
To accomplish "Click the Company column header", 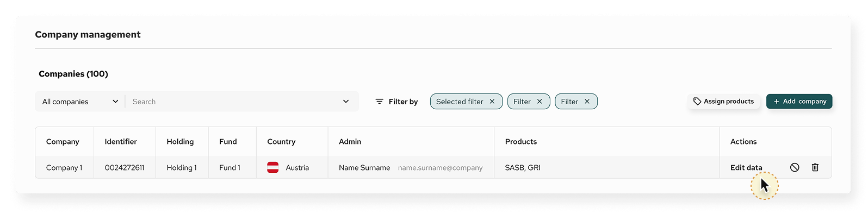I will [x=63, y=141].
